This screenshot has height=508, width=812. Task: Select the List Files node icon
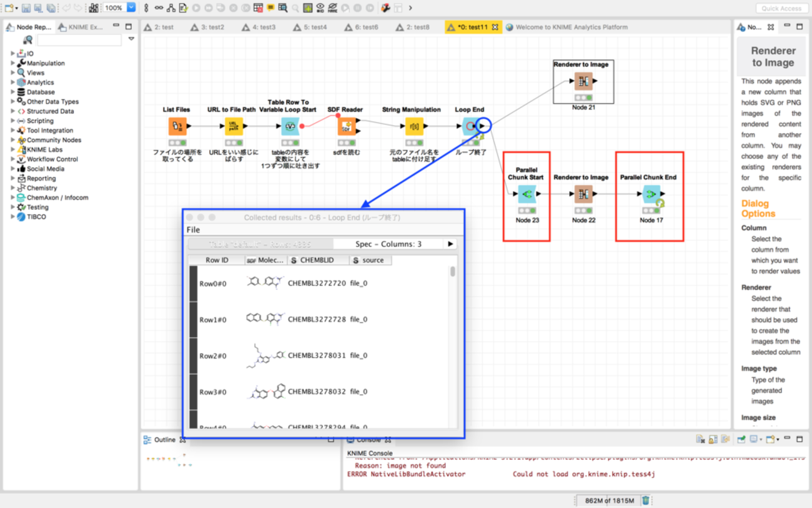pos(177,127)
